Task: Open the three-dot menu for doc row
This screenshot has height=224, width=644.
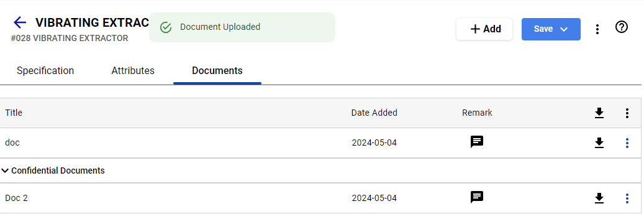Action: (x=627, y=143)
